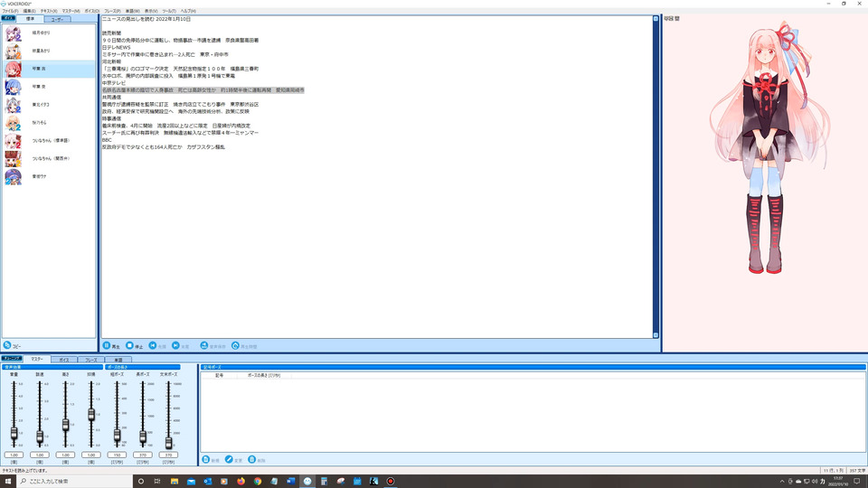The image size is (868, 488).
Task: Open the ツール(T) menu
Action: tap(169, 11)
